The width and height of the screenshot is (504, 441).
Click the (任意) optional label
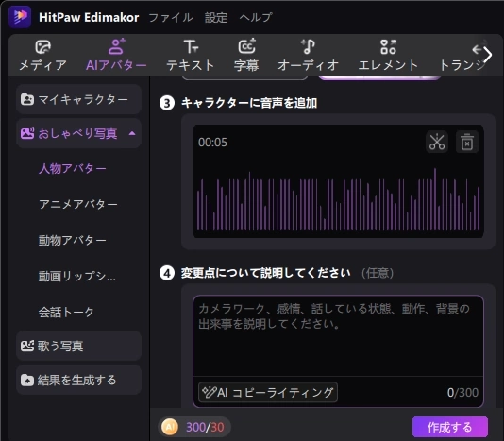coord(378,273)
